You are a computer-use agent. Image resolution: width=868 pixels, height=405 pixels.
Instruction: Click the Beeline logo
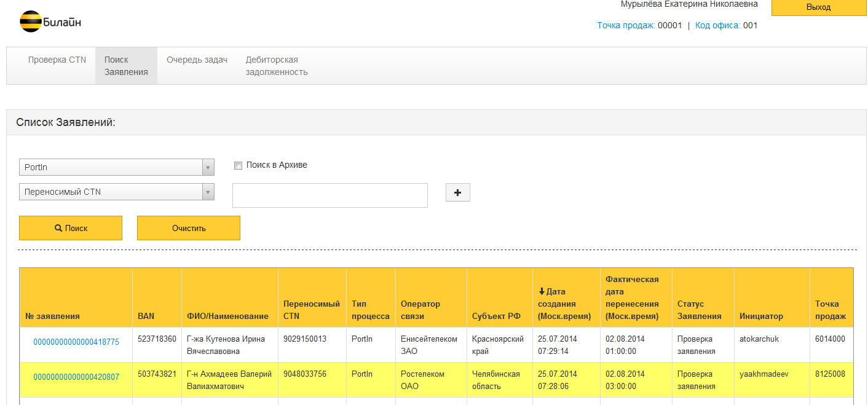50,22
